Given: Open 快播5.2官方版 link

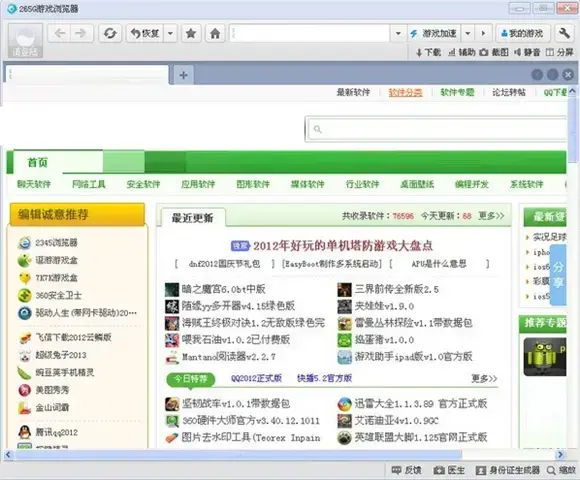Looking at the screenshot, I should 324,378.
